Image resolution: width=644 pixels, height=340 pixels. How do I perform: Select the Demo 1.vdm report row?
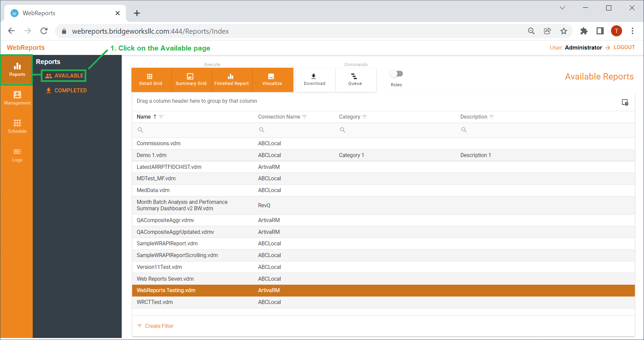click(x=383, y=155)
